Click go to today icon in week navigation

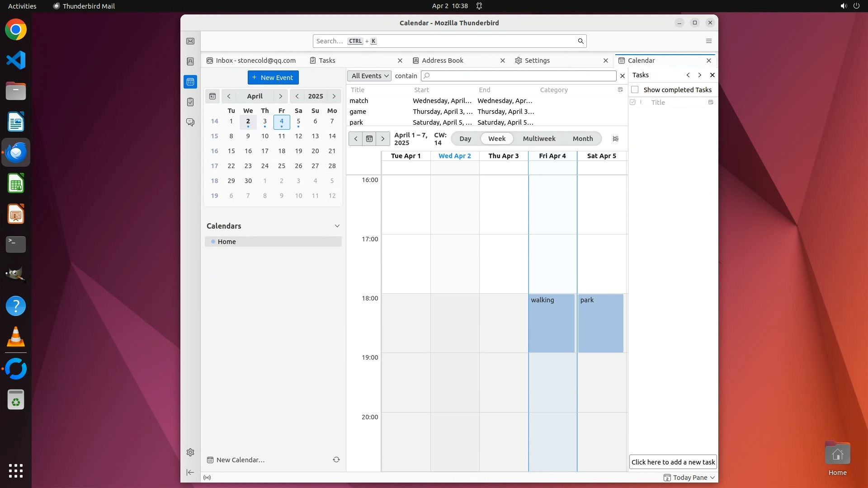coord(369,139)
